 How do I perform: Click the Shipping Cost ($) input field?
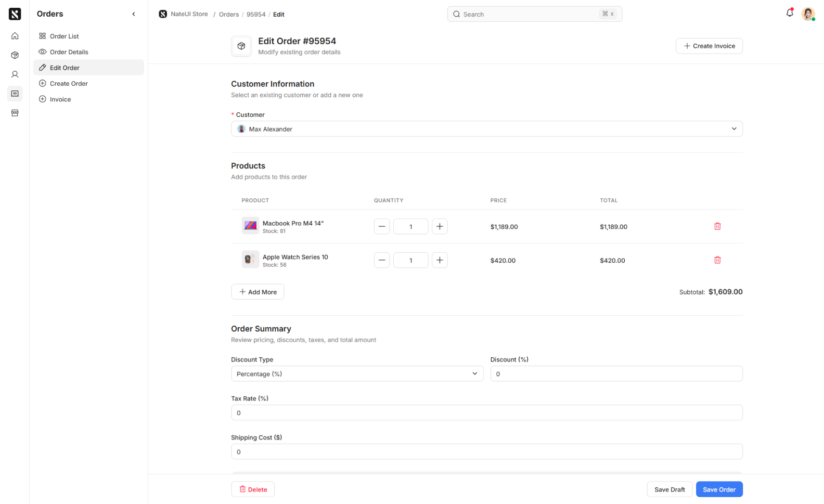(x=487, y=452)
